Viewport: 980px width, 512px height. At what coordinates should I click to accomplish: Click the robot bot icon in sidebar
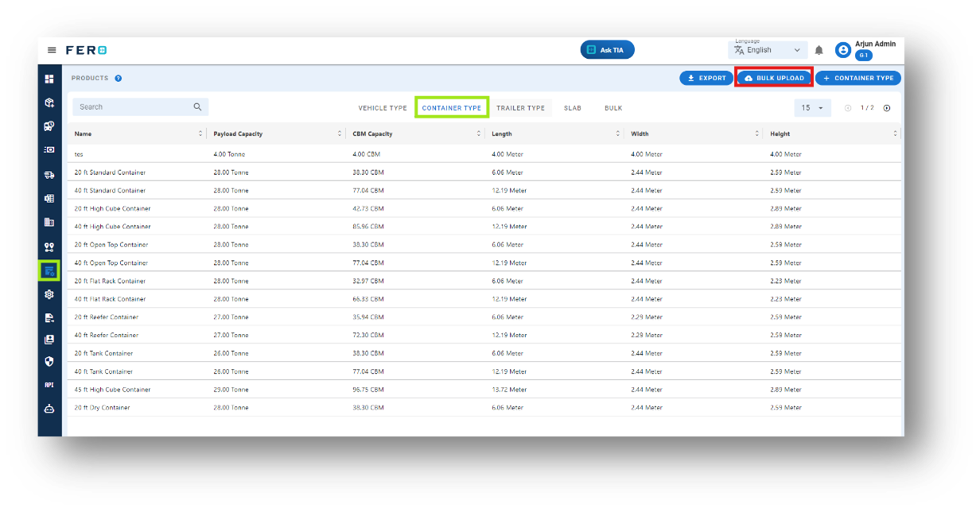[x=49, y=409]
